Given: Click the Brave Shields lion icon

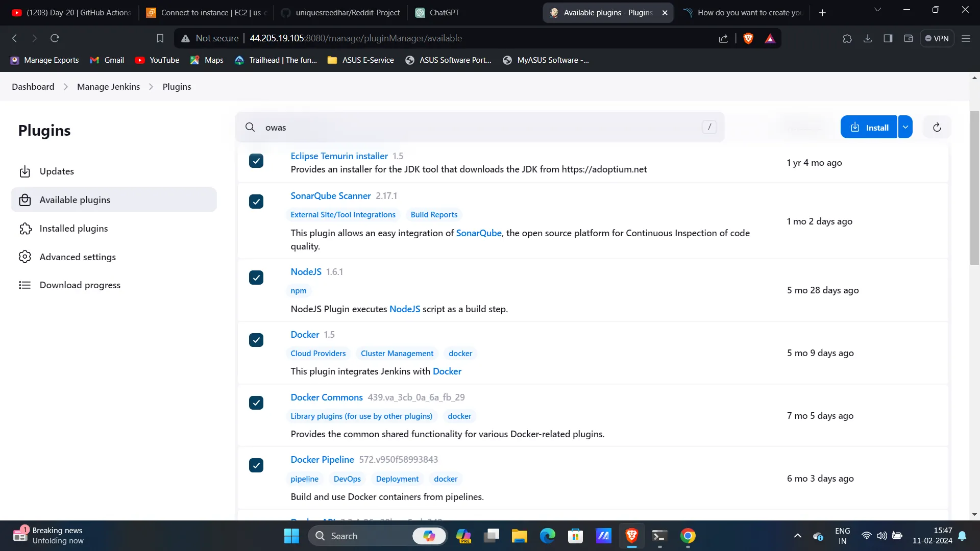Looking at the screenshot, I should tap(748, 38).
